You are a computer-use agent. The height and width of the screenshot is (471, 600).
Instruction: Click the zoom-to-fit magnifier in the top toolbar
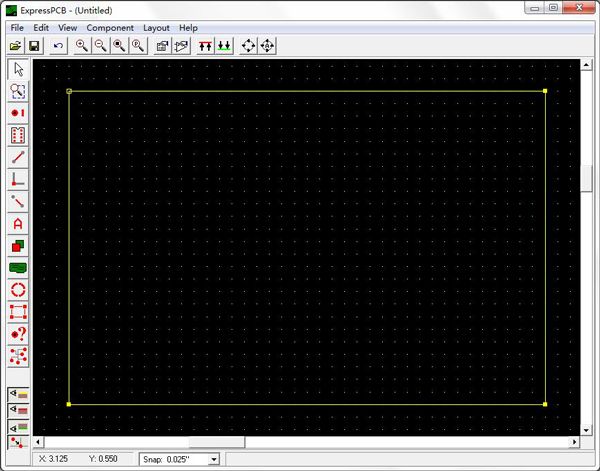[119, 46]
